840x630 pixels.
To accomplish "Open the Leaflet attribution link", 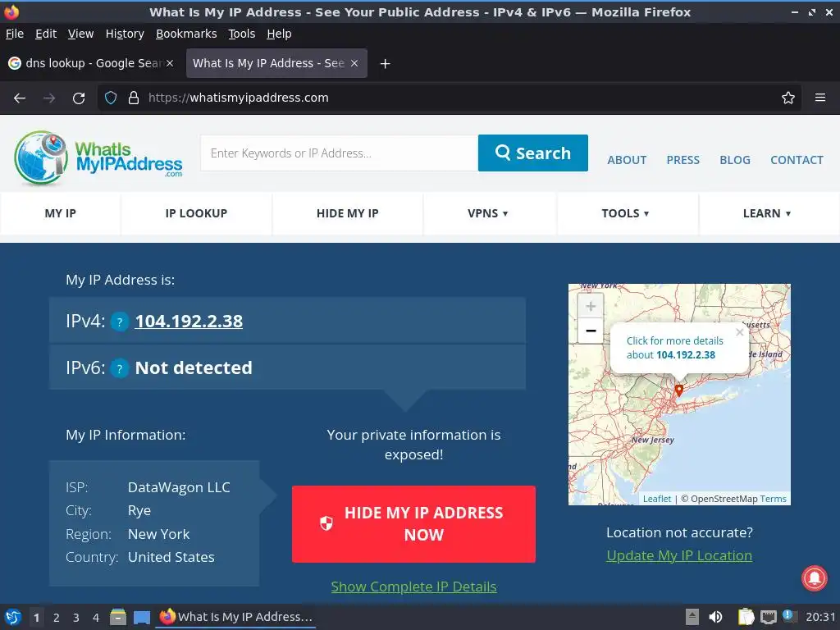I will [657, 499].
